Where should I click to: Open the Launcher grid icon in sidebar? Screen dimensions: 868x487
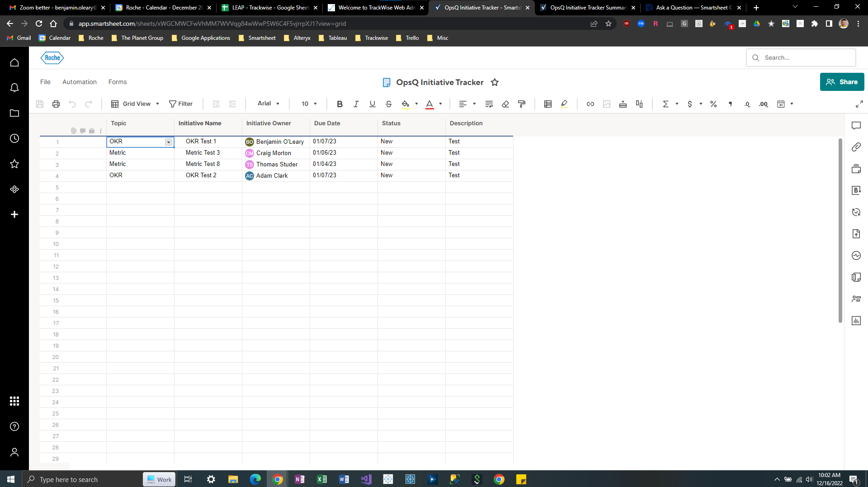(14, 401)
